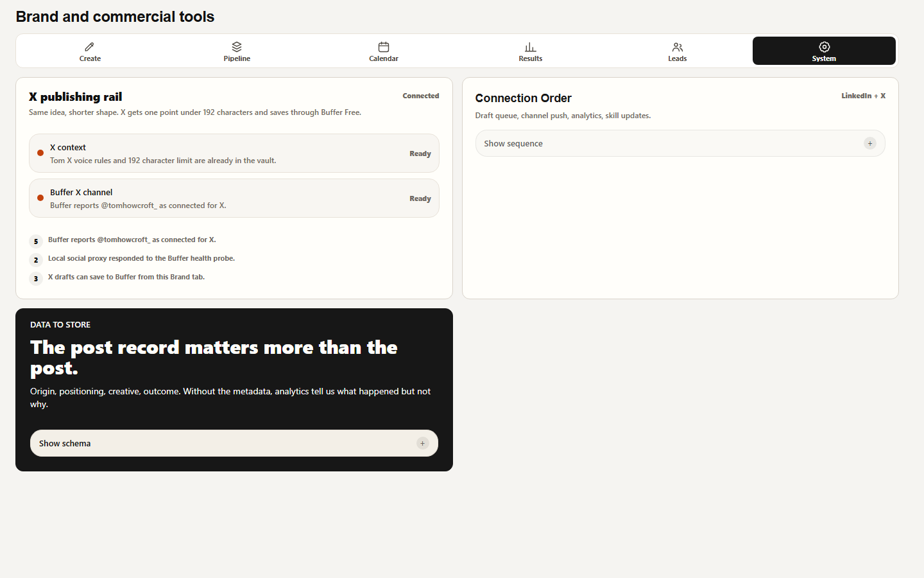924x578 pixels.
Task: Click the orange dot beside X context
Action: [x=40, y=153]
